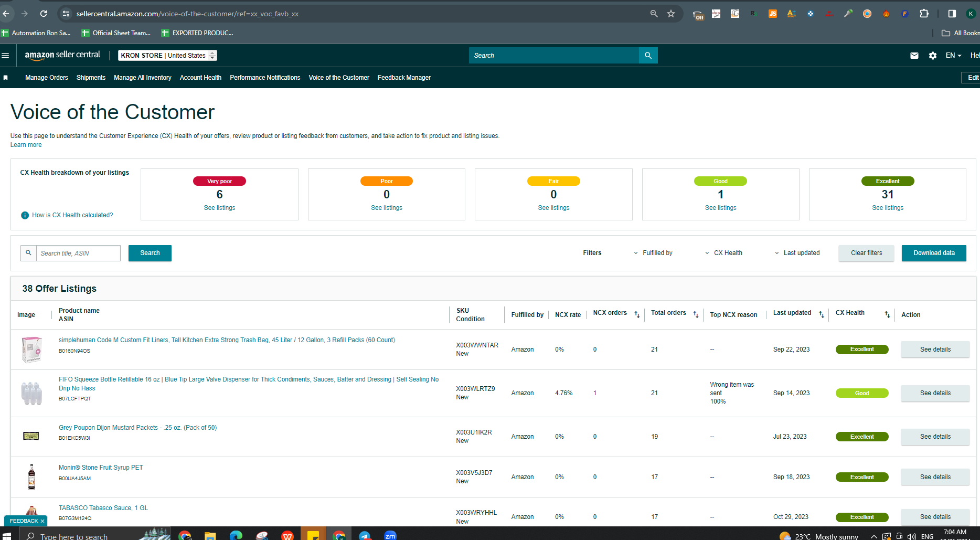Click the Amazon Seller Central logo
Screen dimensions: 980x540
click(x=62, y=55)
